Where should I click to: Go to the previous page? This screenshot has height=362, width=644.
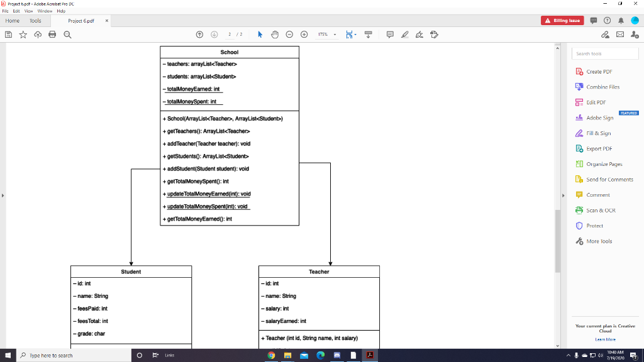pos(199,35)
